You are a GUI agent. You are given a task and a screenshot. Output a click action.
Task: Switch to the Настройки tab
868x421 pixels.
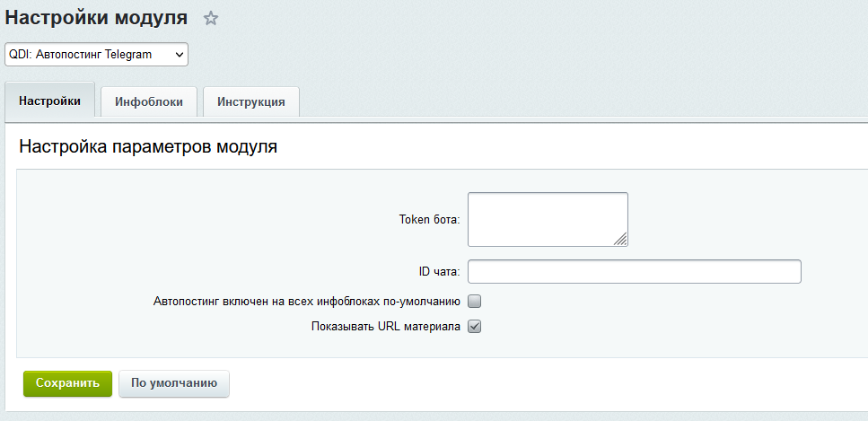click(49, 101)
